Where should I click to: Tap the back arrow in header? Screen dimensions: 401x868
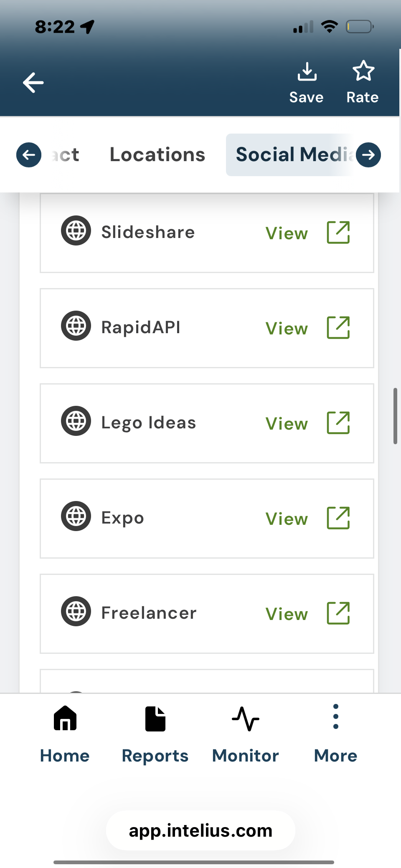point(33,82)
